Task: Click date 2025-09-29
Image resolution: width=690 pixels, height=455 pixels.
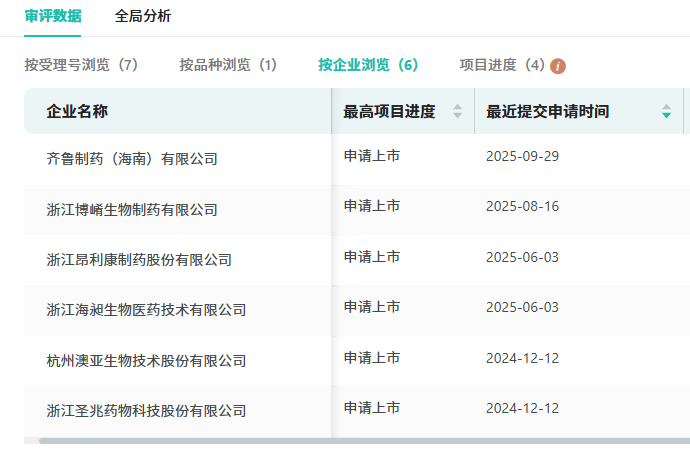Action: click(522, 156)
